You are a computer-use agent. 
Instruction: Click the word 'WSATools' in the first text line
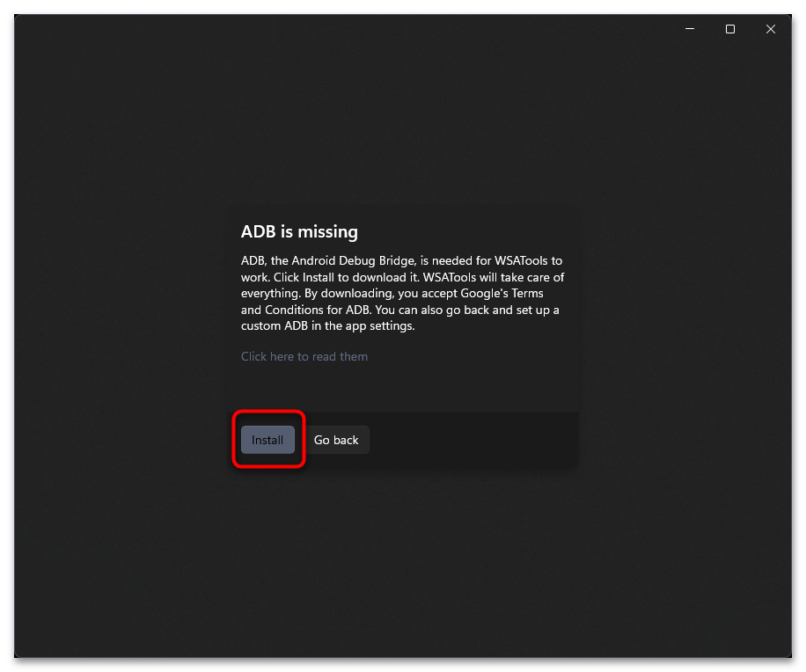[521, 261]
